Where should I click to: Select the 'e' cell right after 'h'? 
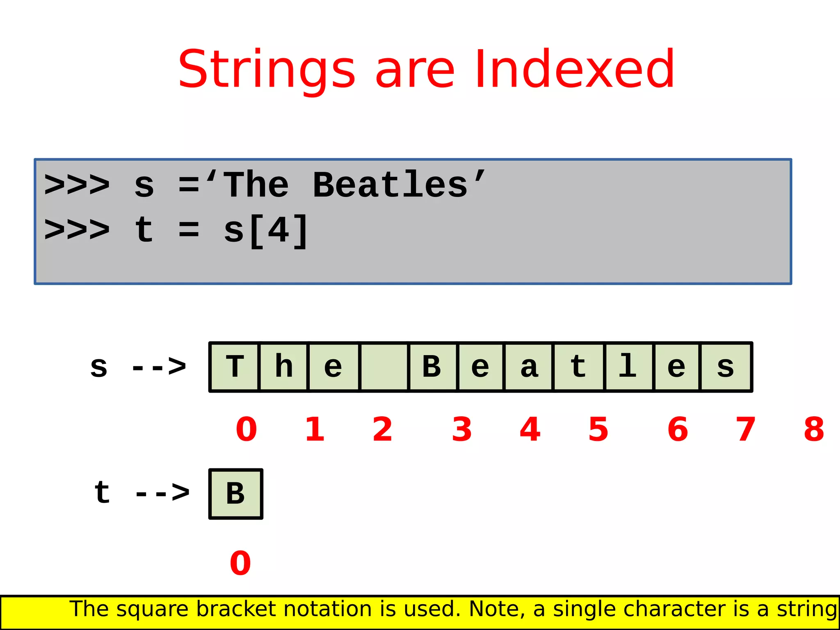click(x=333, y=367)
